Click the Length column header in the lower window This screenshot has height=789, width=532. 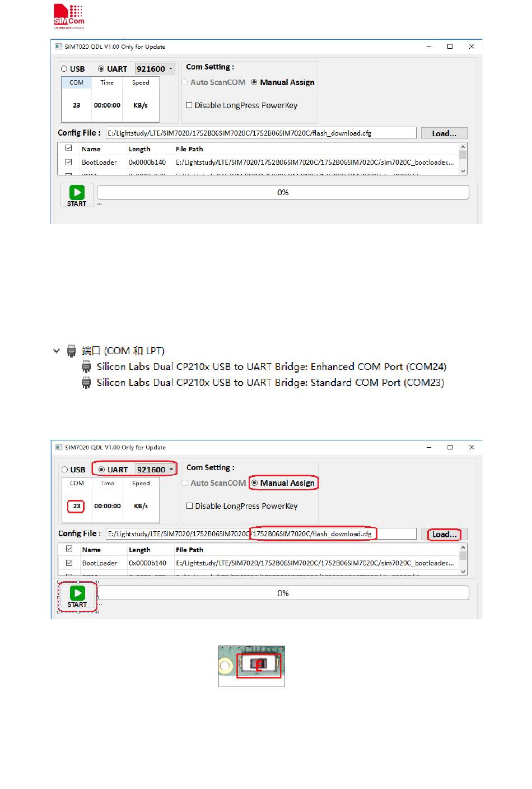pos(139,550)
